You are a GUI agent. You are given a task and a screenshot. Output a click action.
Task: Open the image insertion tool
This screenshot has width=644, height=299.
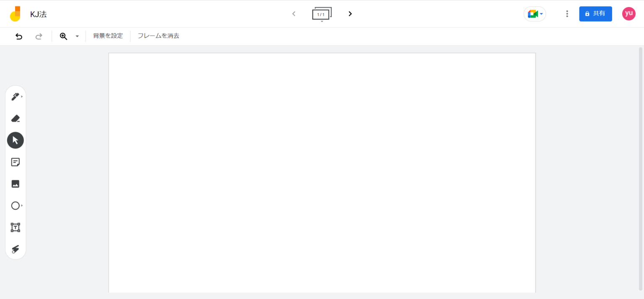(x=16, y=183)
